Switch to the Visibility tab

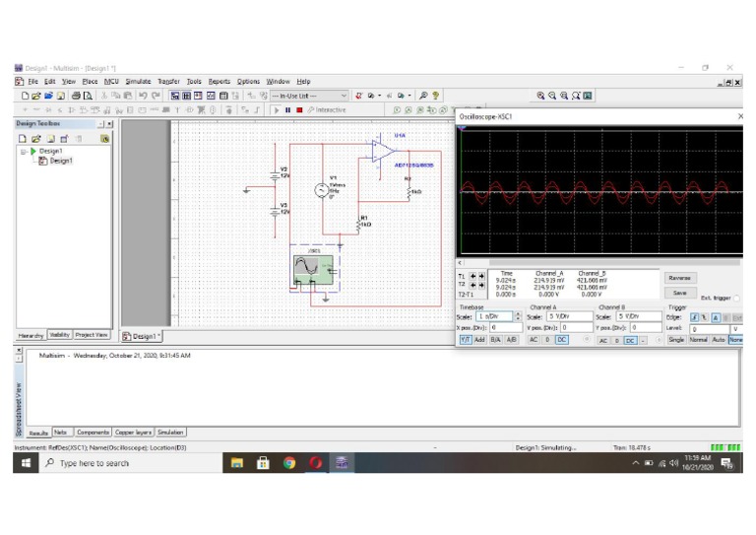60,335
